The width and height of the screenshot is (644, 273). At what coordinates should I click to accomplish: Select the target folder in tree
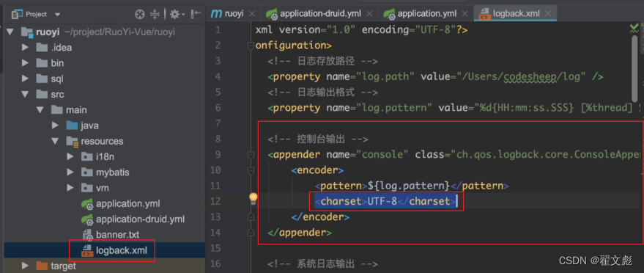coord(56,266)
